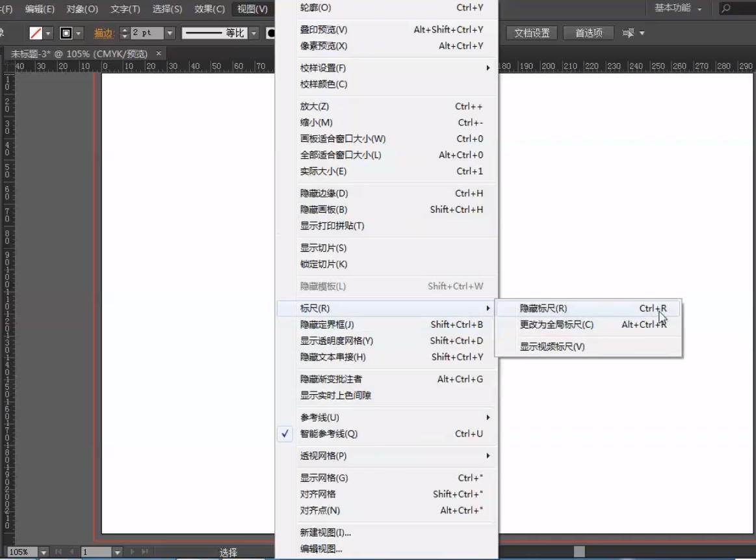Image resolution: width=756 pixels, height=560 pixels.
Task: Open 首选项 preferences
Action: pyautogui.click(x=588, y=33)
